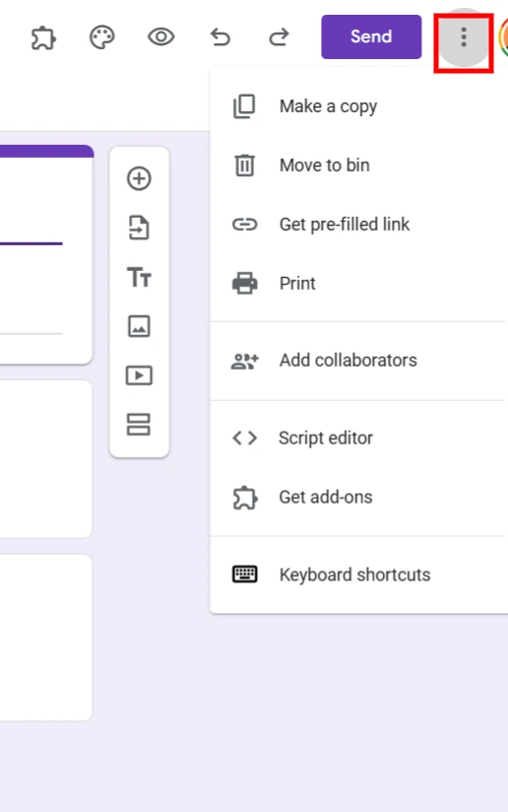Choose Move to bin
Viewport: 508px width, 812px height.
(357, 166)
